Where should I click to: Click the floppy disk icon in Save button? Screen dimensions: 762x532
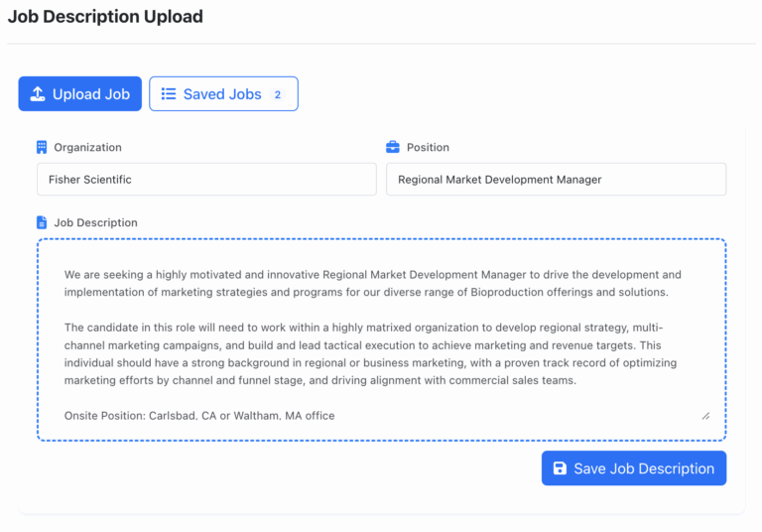(560, 468)
